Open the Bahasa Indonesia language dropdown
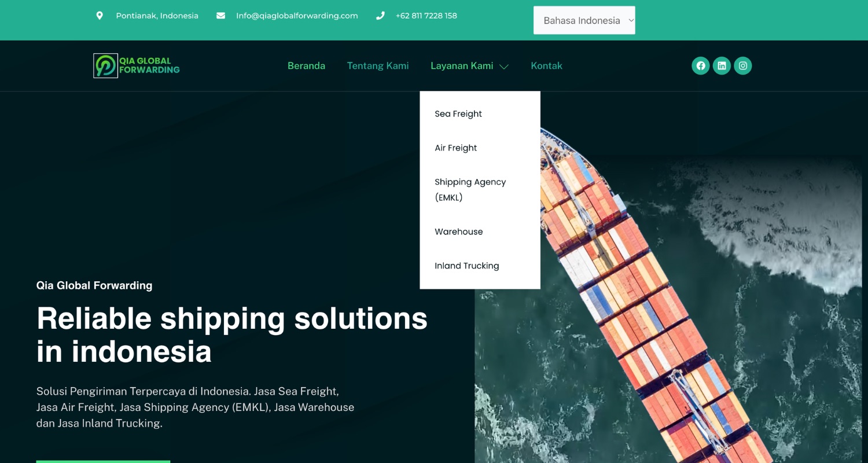 [584, 20]
